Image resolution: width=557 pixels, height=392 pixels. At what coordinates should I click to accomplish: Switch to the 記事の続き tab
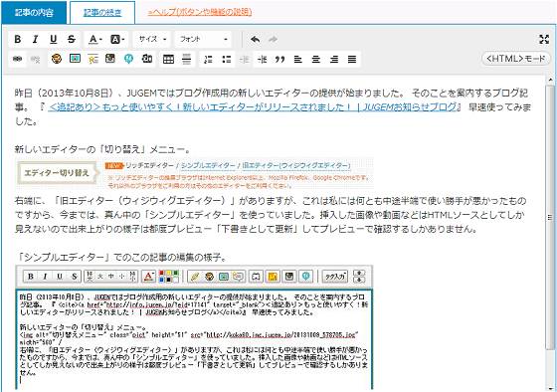click(x=102, y=13)
